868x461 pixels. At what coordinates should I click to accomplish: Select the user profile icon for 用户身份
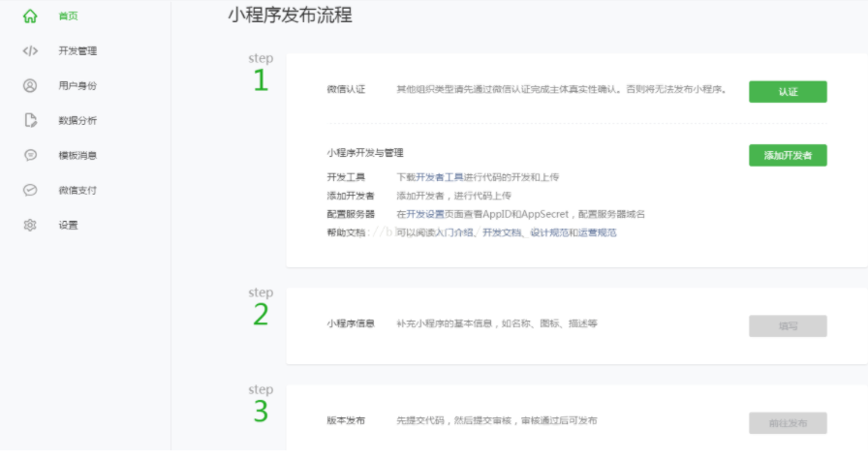[30, 85]
